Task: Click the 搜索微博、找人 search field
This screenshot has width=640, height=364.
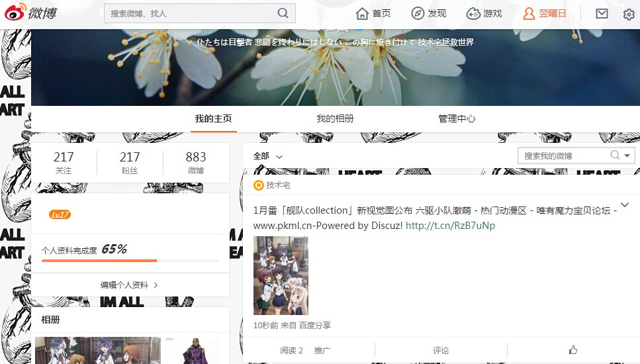Action: (x=189, y=13)
